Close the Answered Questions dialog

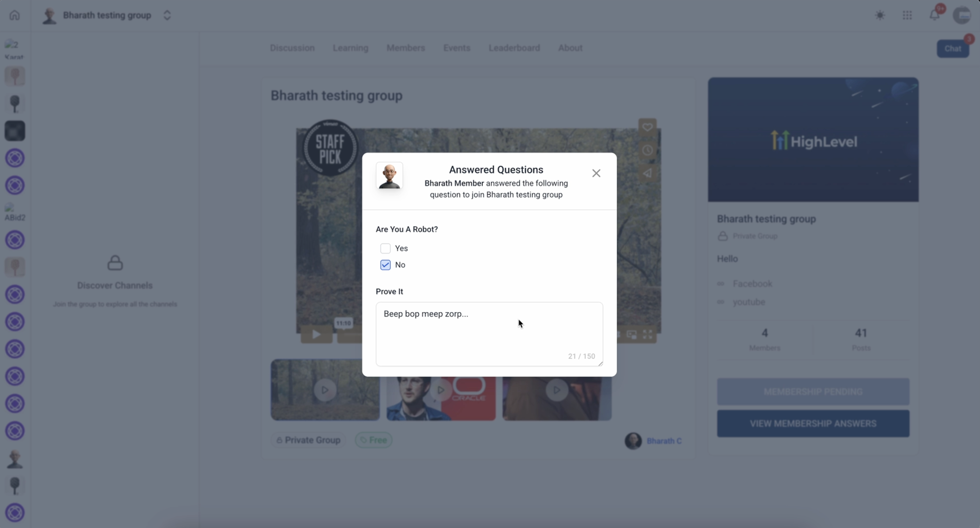tap(596, 173)
